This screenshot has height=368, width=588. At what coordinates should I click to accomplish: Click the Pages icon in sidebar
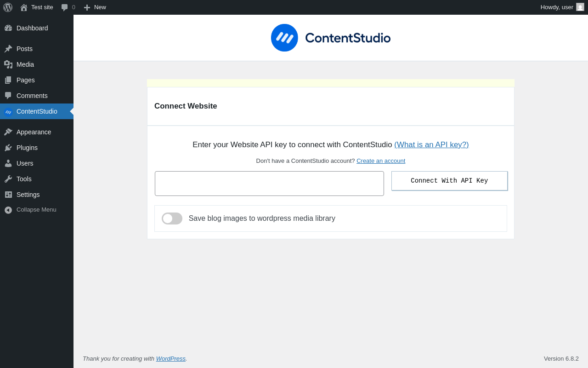click(x=8, y=80)
